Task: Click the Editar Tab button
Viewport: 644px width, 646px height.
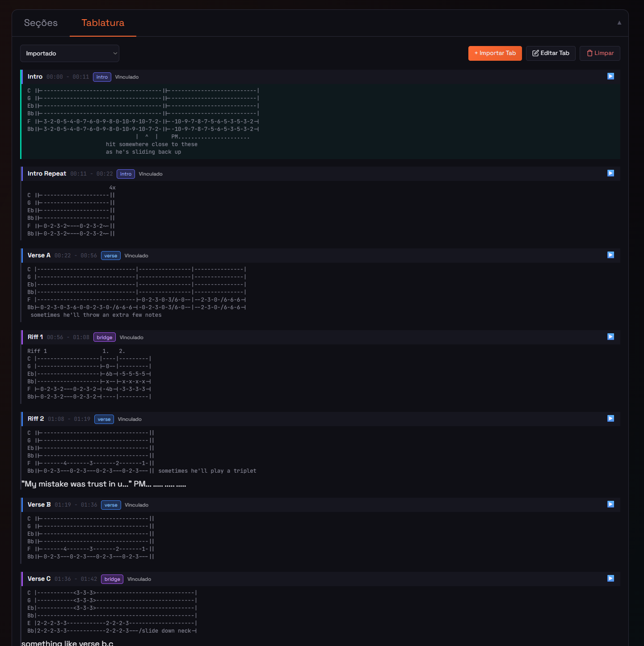Action: click(551, 53)
